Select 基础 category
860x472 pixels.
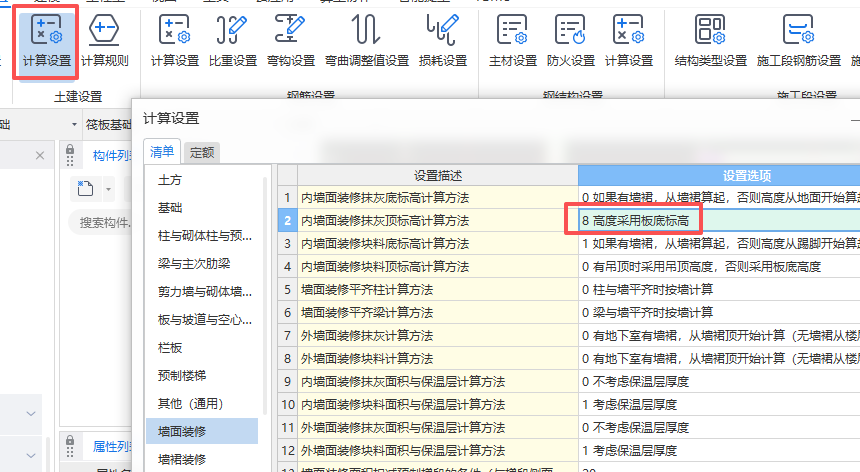[x=169, y=208]
